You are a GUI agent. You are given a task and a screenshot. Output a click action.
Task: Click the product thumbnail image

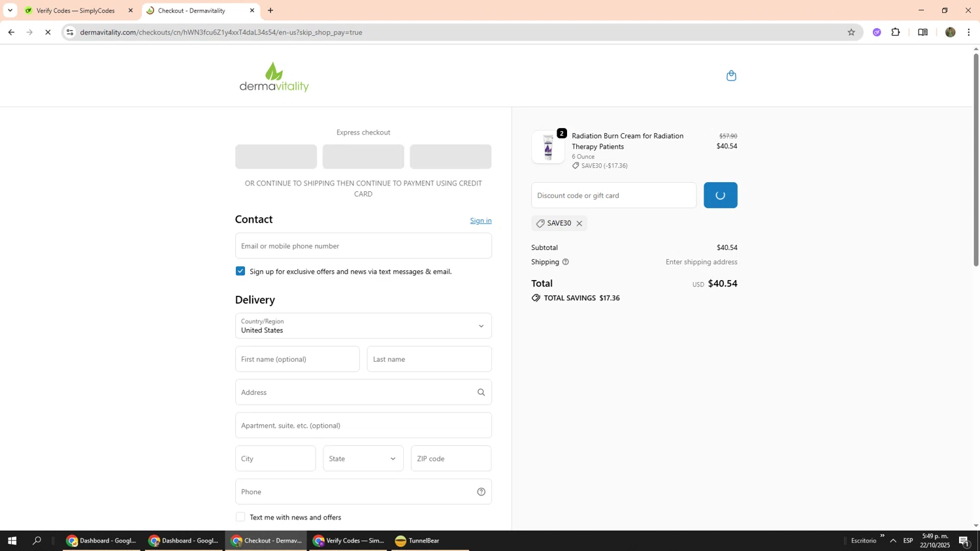548,147
